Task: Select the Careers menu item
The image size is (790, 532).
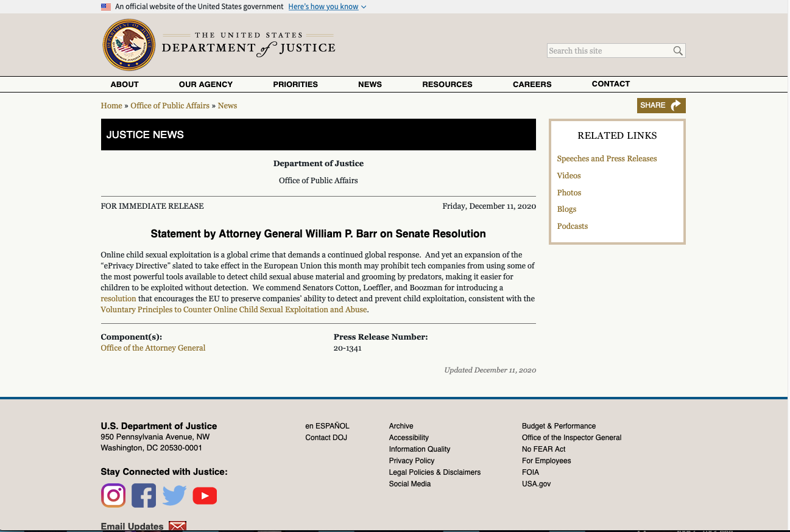Action: coord(532,85)
